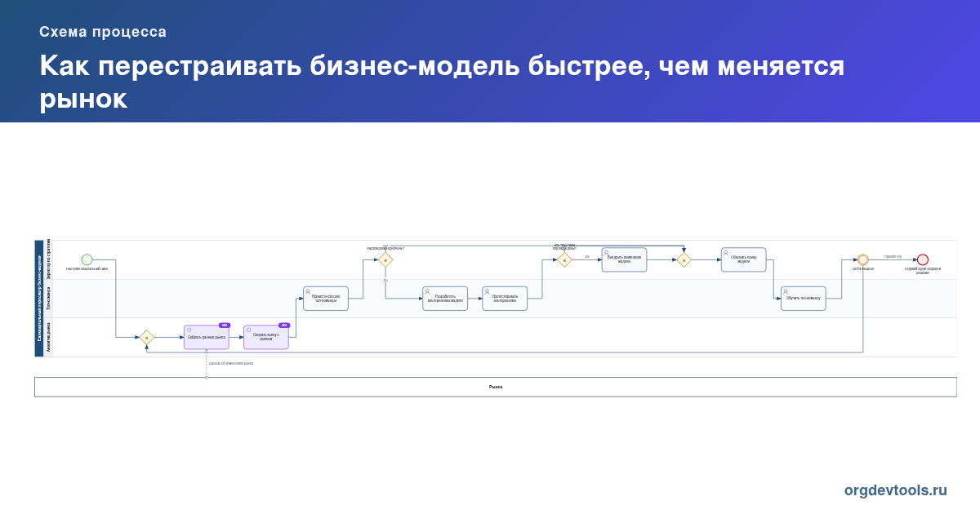
Task: Click badge on 'Сверить схему с рынком' task
Action: point(284,325)
